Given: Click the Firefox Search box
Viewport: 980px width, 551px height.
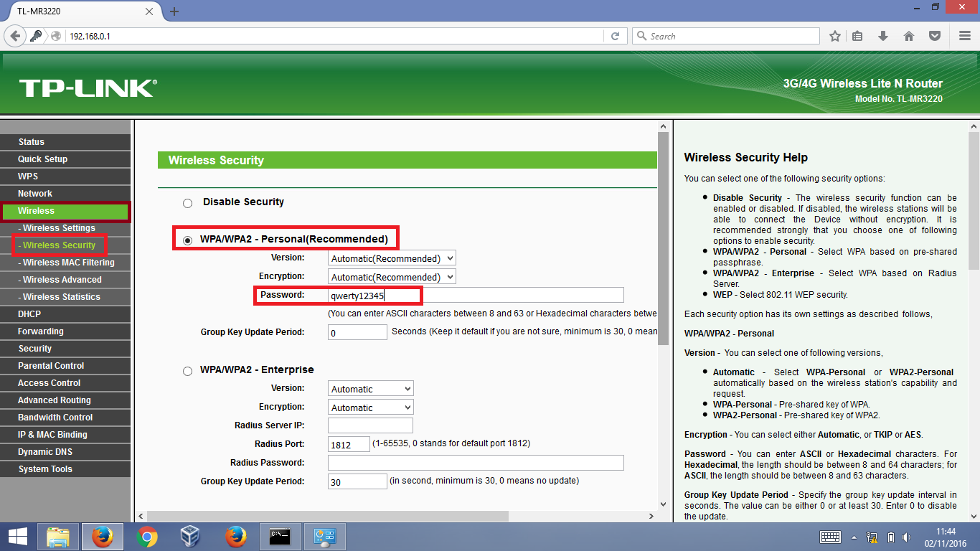Looking at the screenshot, I should click(725, 36).
